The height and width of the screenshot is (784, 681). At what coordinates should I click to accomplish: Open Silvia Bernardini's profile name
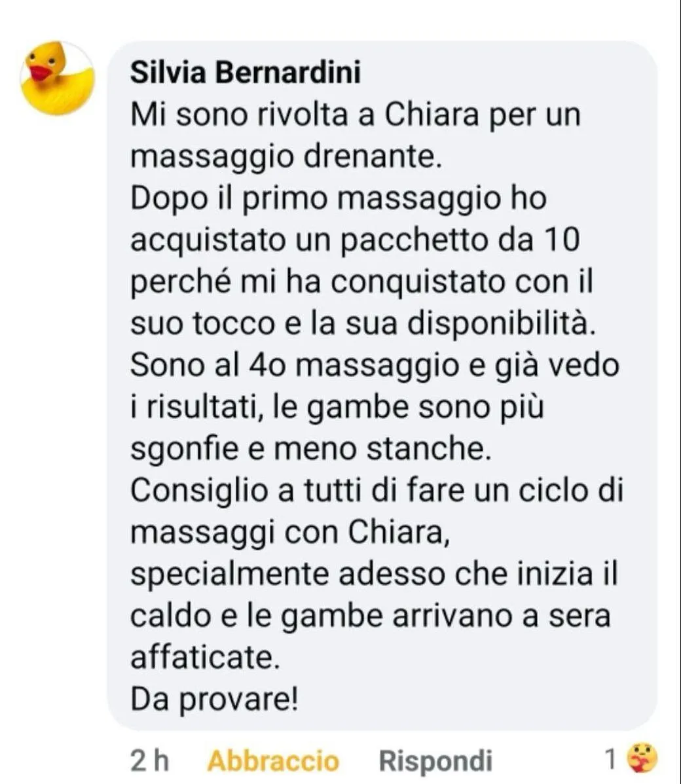(246, 73)
